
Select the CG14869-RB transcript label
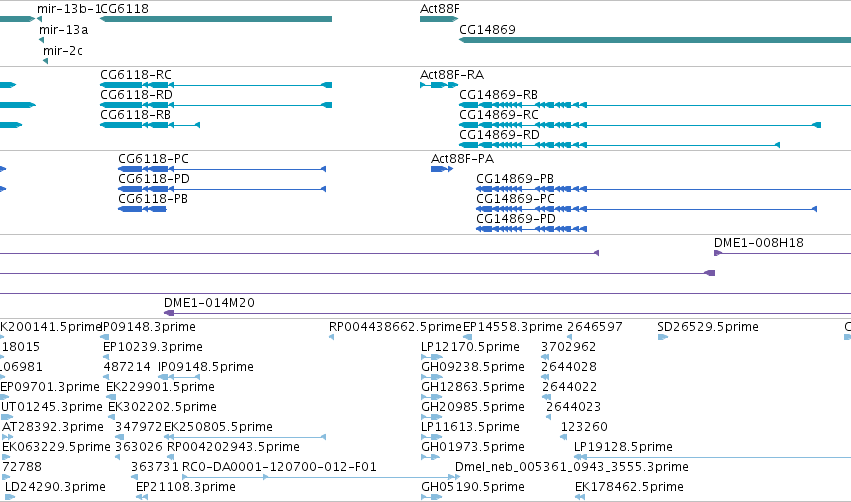coord(498,95)
